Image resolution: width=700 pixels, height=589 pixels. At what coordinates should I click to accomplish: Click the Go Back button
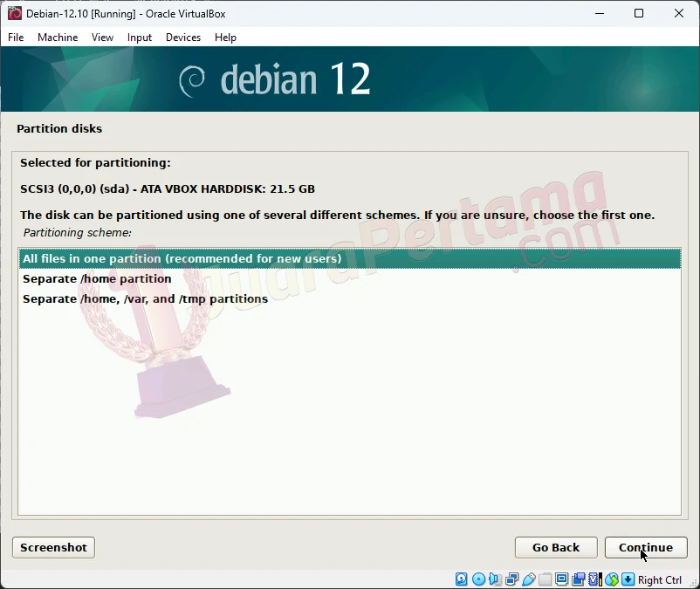pyautogui.click(x=555, y=547)
